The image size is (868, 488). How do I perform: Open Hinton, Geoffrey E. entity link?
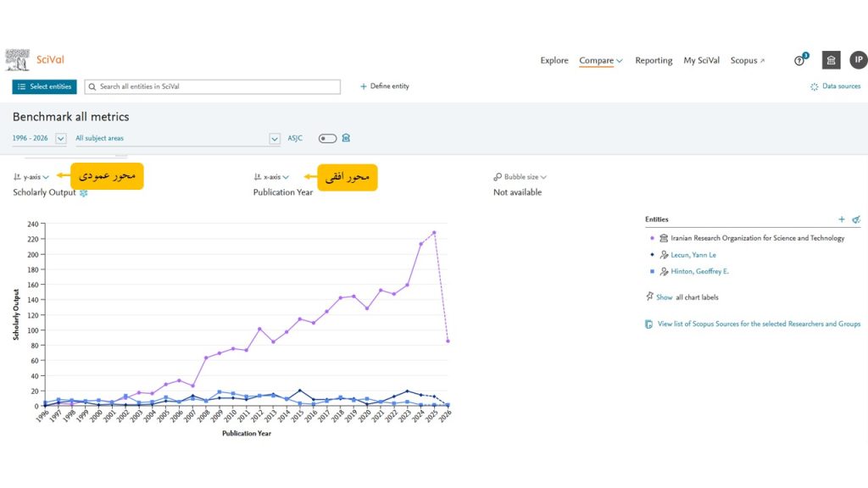coord(699,272)
